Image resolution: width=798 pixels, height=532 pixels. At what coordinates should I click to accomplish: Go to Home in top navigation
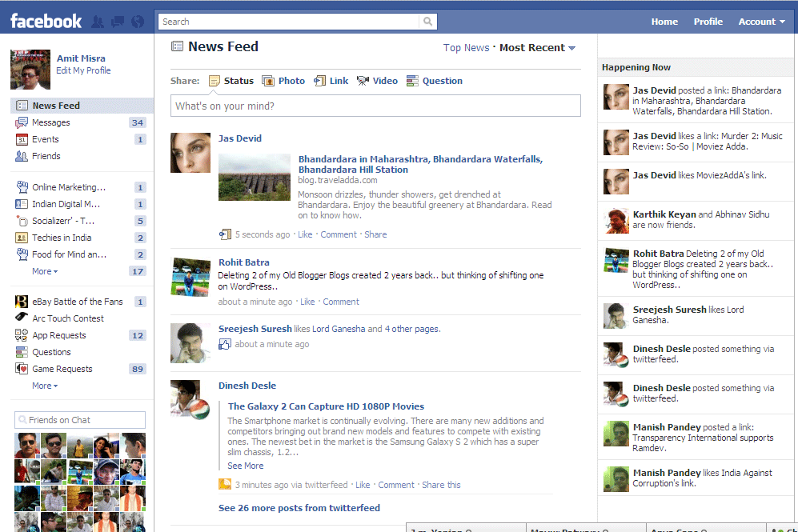click(x=664, y=22)
